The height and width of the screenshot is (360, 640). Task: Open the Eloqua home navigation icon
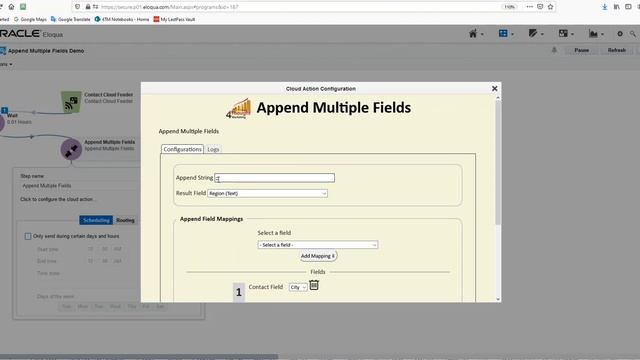pos(473,34)
